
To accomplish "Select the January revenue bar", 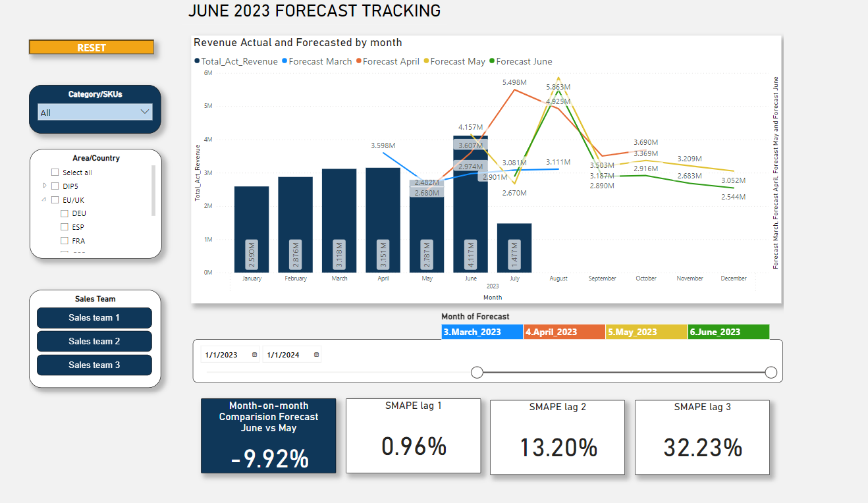I will (252, 229).
